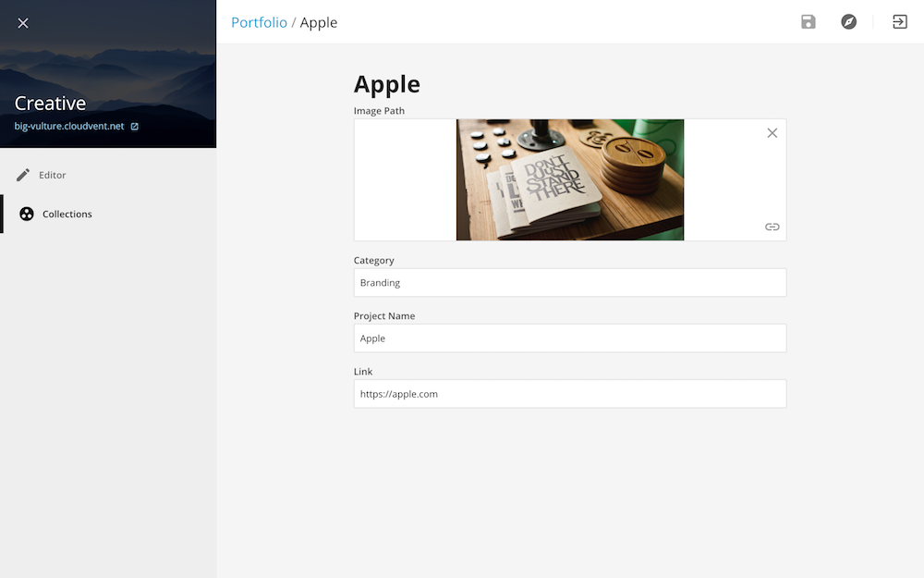
Task: Click the Apple page heading
Action: tap(386, 84)
